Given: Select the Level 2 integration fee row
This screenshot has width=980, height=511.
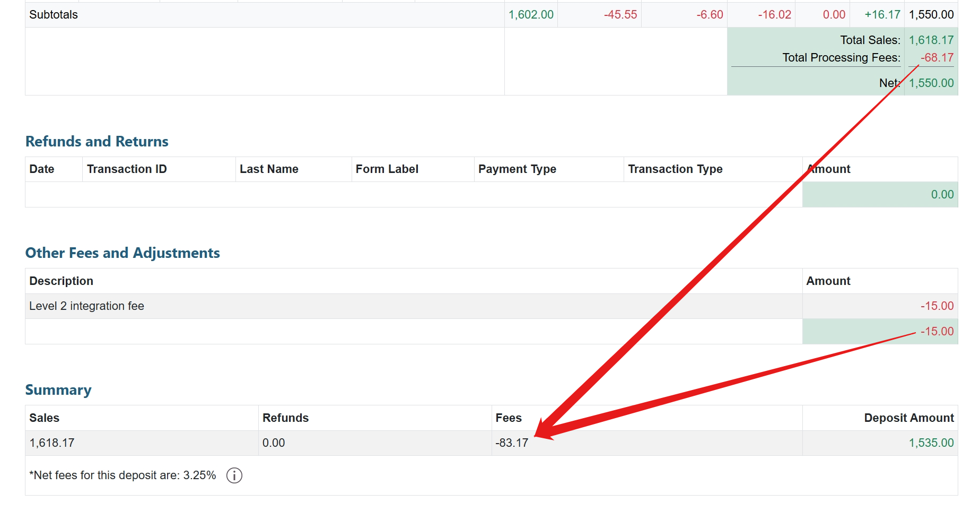Looking at the screenshot, I should [491, 306].
